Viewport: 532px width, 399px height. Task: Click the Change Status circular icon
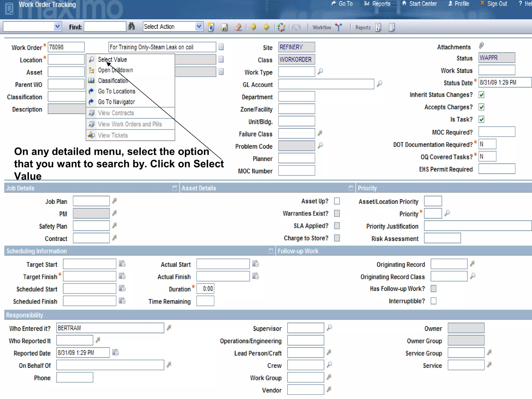coord(281,27)
